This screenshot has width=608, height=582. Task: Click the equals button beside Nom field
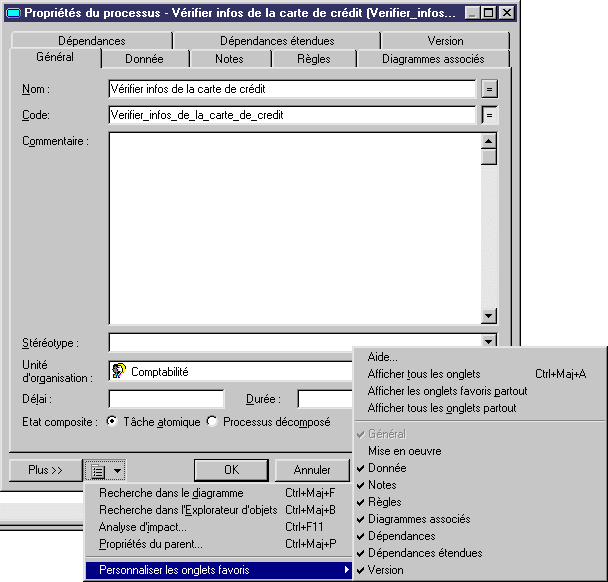click(489, 89)
